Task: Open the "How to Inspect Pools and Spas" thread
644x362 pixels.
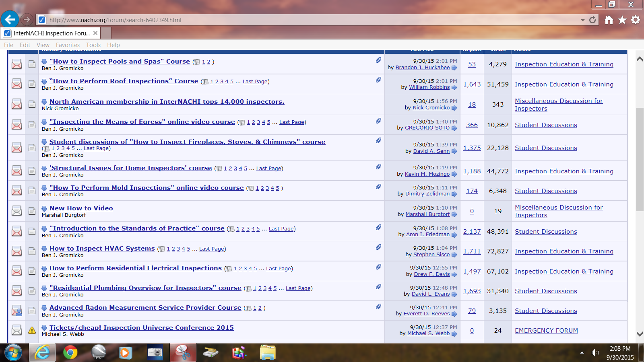Action: point(120,61)
